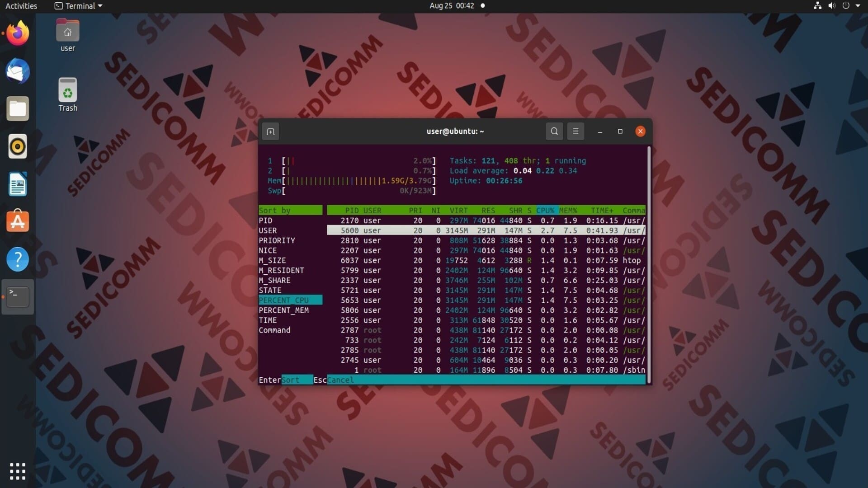868x488 pixels.
Task: Click the Load average text
Action: coord(513,171)
